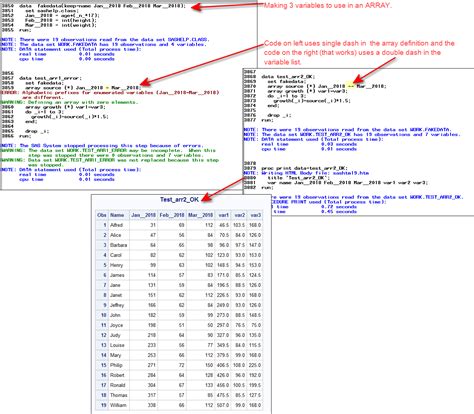Viewport: 474px width, 414px height.
Task: Click the 'data test_arr1_error;' log line
Action: pos(50,78)
